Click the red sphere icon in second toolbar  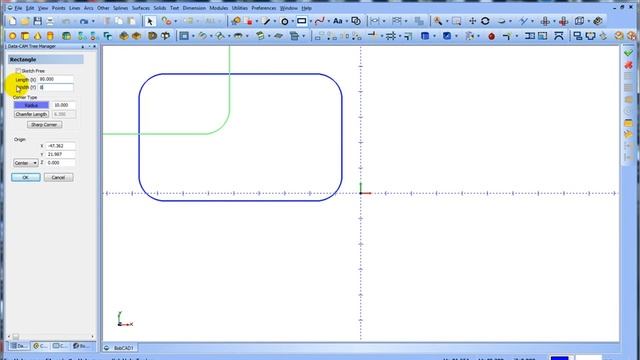tap(491, 37)
